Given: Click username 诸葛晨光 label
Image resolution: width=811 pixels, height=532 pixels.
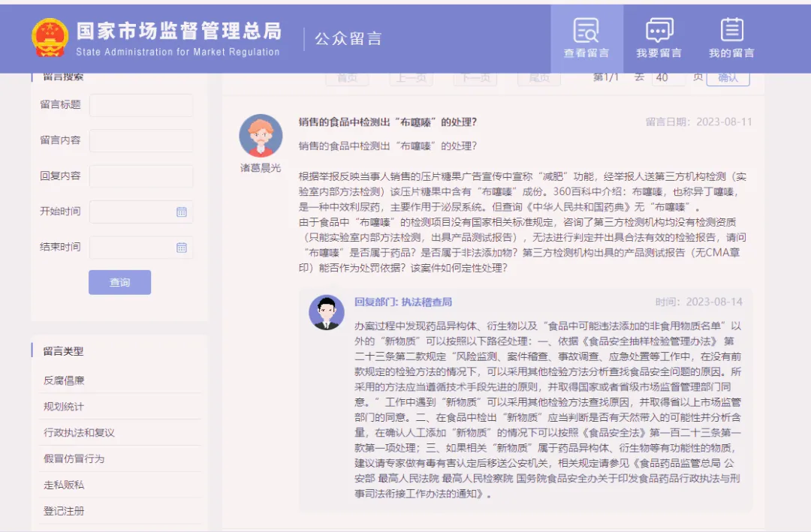Looking at the screenshot, I should click(261, 168).
